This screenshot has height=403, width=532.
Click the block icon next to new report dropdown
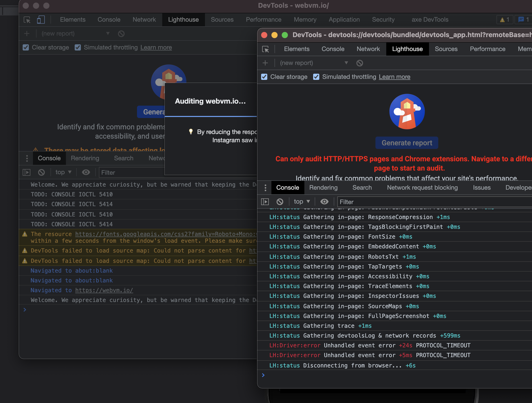coord(360,63)
